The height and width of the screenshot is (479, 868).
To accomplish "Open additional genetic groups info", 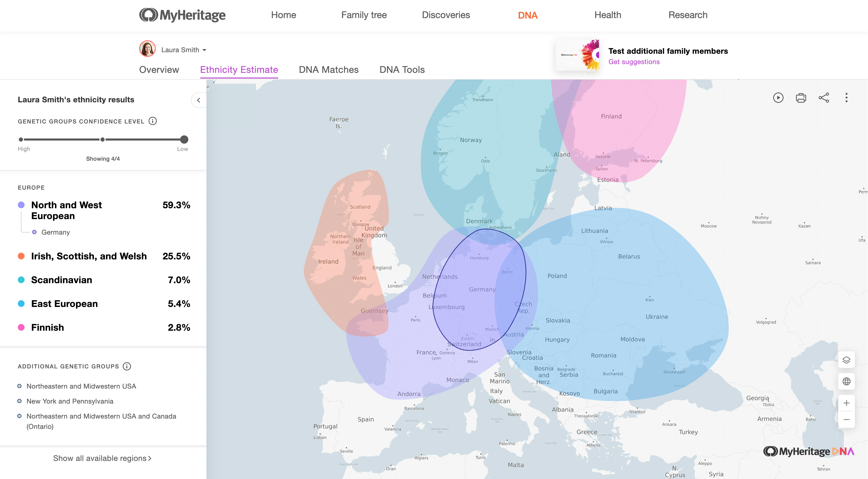I will tap(127, 366).
